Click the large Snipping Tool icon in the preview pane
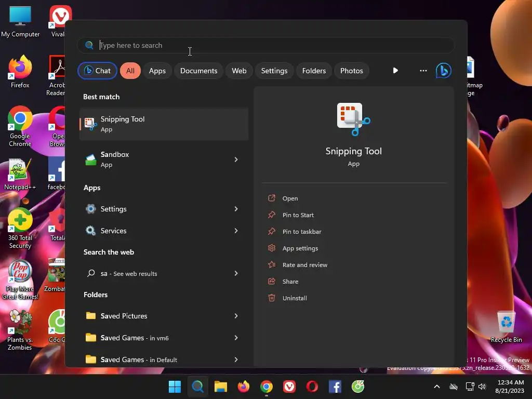 point(353,119)
